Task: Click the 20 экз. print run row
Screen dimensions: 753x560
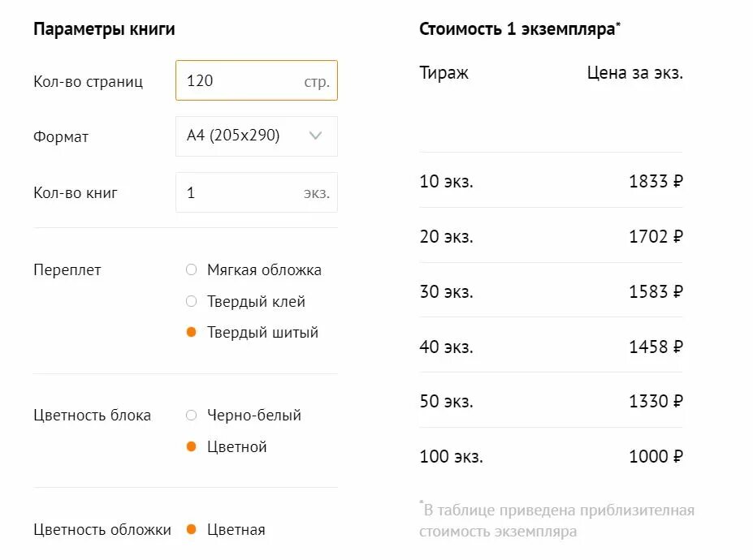Action: click(x=551, y=235)
